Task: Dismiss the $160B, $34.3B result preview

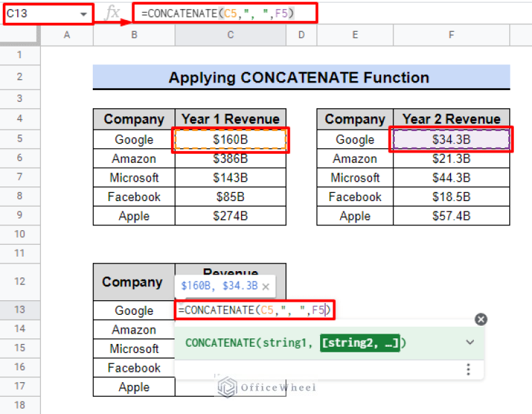Action: click(x=266, y=286)
